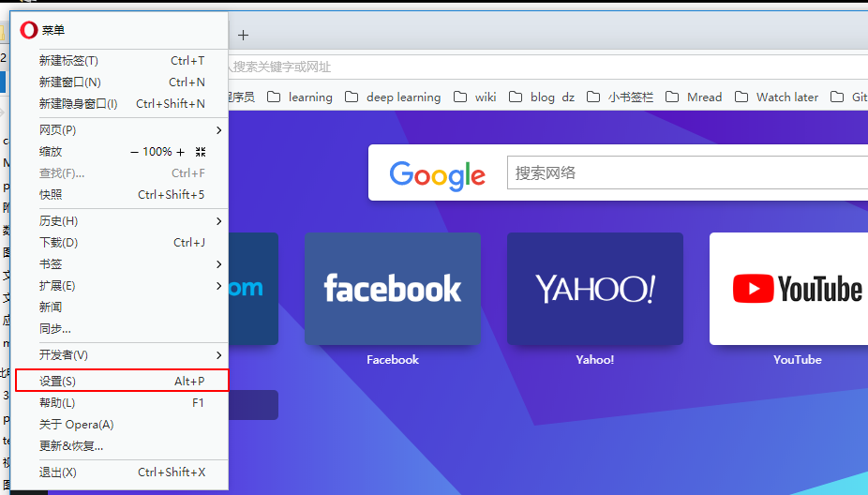Select 更新&恢复... menu item

[x=122, y=446]
